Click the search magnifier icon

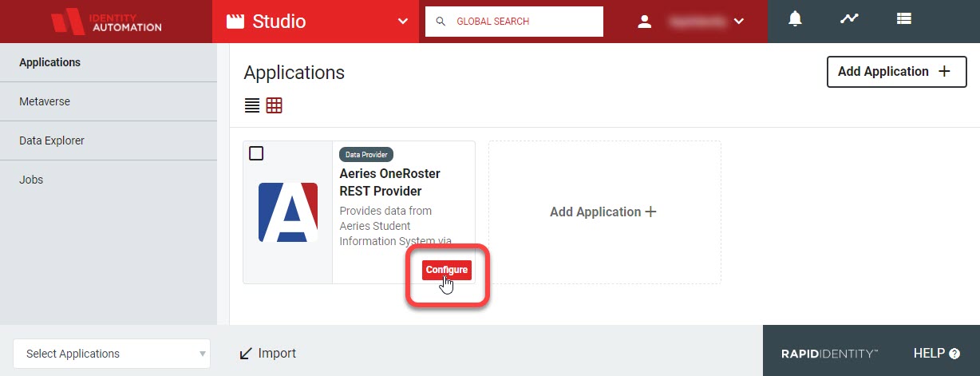click(441, 22)
